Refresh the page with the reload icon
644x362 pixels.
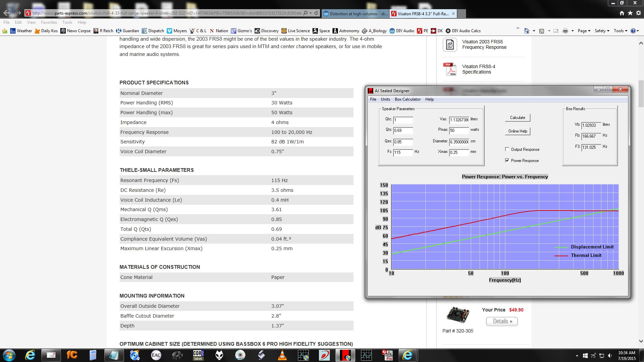point(316,13)
